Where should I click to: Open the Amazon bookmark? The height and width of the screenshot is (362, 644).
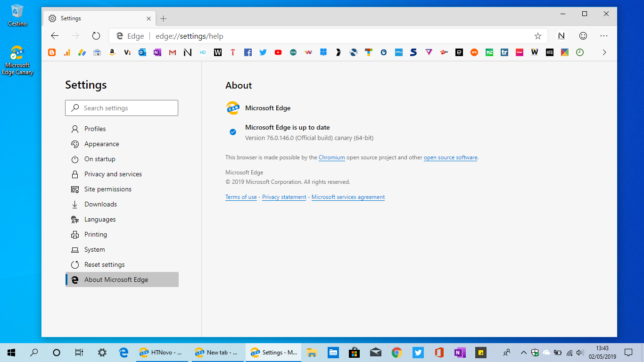pos(112,52)
